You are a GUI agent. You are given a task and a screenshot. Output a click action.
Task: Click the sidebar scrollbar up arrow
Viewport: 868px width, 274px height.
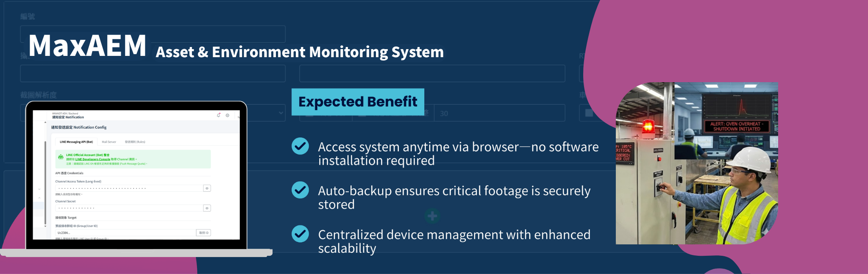(45, 122)
